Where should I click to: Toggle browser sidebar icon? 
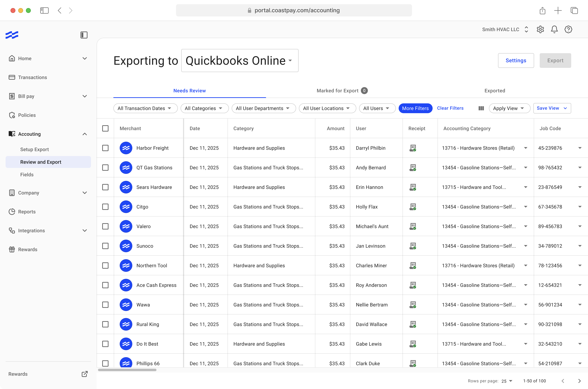coord(44,10)
